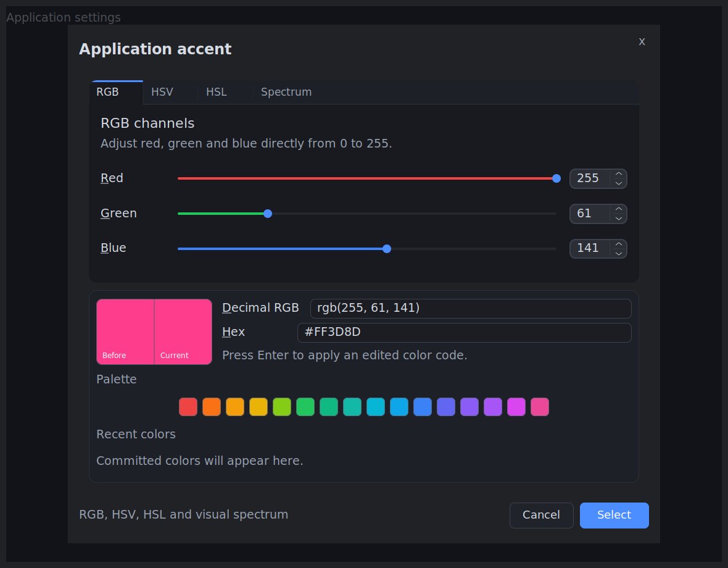This screenshot has width=728, height=568.
Task: Increase the Blue value with up arrow
Action: (618, 244)
